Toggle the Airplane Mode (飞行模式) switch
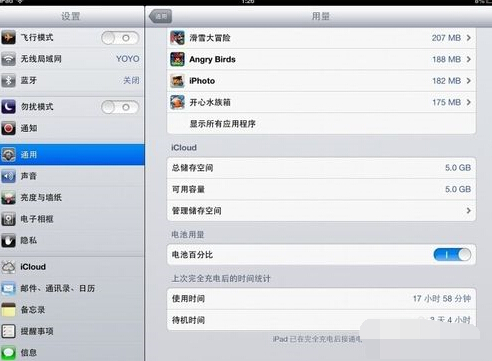 pos(120,38)
